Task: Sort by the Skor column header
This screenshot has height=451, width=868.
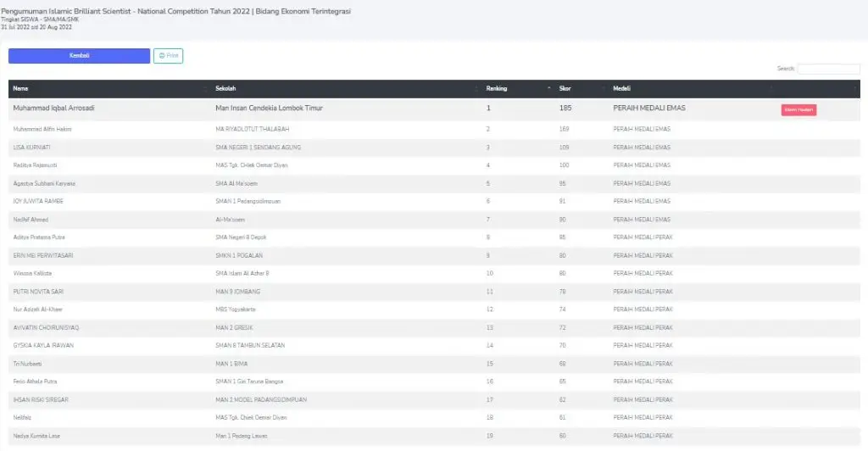Action: [x=565, y=88]
